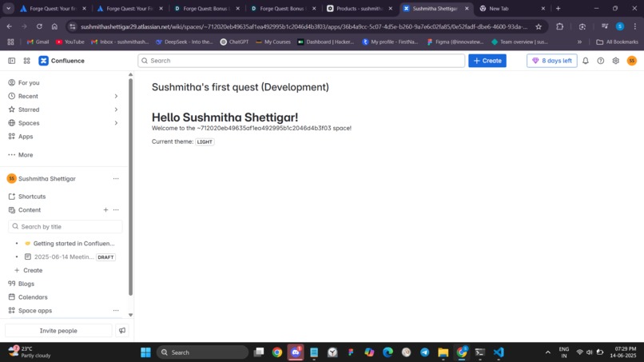Open Figma bookmark
This screenshot has height=362, width=644.
(455, 42)
